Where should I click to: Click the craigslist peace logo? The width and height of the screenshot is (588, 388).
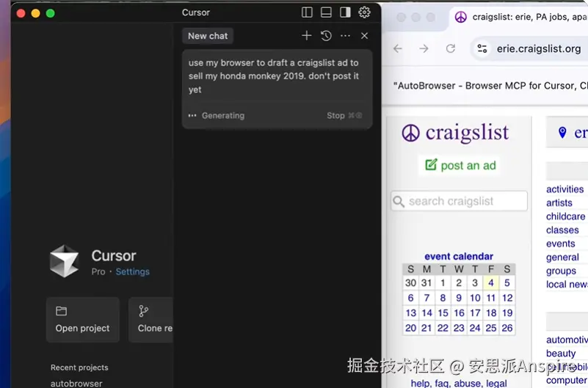click(x=411, y=133)
